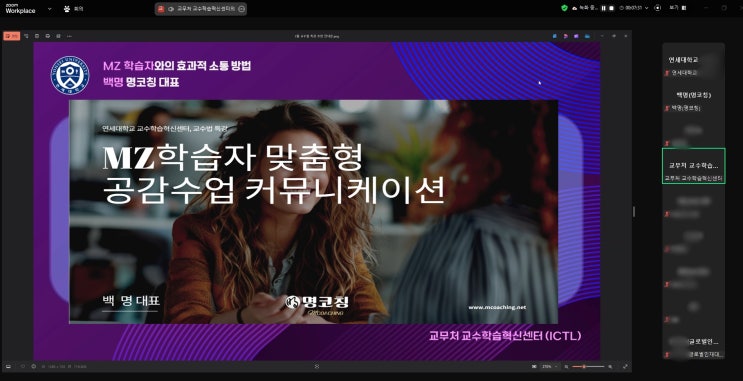Click the blue OneDrive icon in viewer title bar

pyautogui.click(x=587, y=36)
